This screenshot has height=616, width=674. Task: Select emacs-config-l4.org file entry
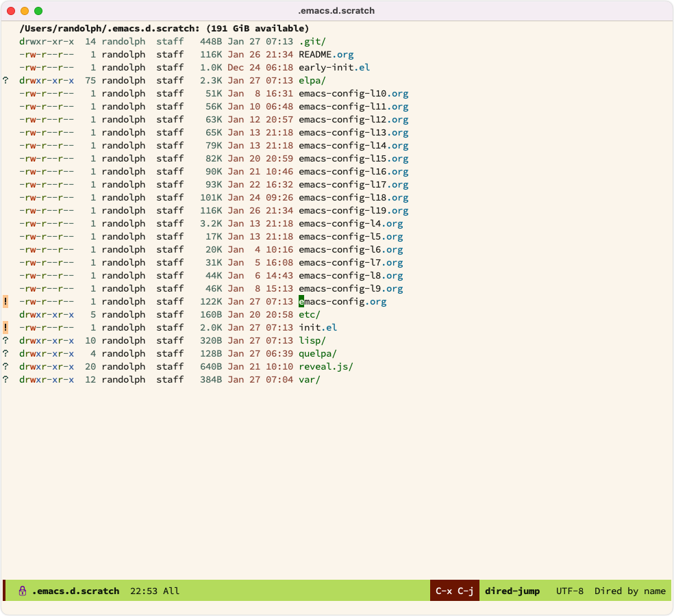[x=351, y=223]
